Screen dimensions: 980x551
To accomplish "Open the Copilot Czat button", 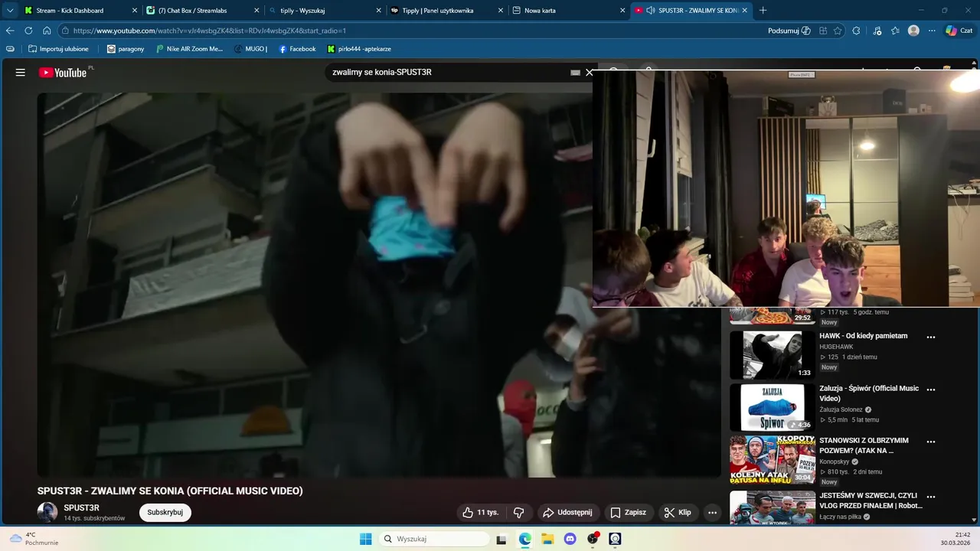I will coord(959,31).
